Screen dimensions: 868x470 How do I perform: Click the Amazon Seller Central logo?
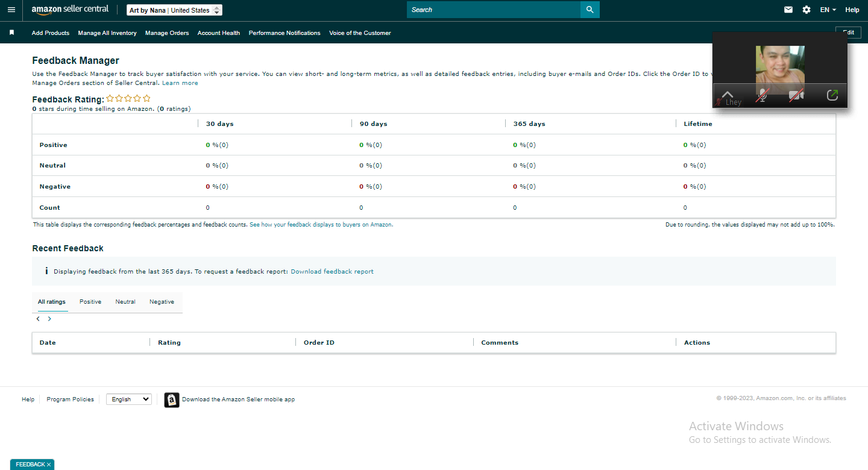tap(70, 10)
